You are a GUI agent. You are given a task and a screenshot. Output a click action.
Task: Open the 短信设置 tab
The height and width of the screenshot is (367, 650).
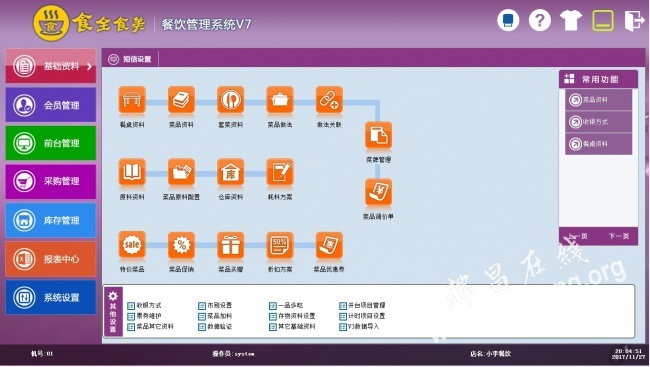(130, 59)
